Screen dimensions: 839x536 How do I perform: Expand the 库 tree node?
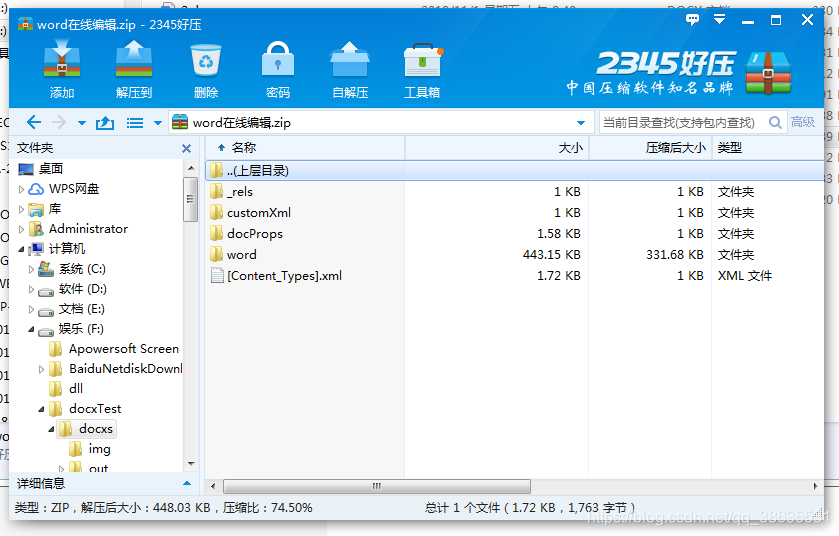coord(21,209)
